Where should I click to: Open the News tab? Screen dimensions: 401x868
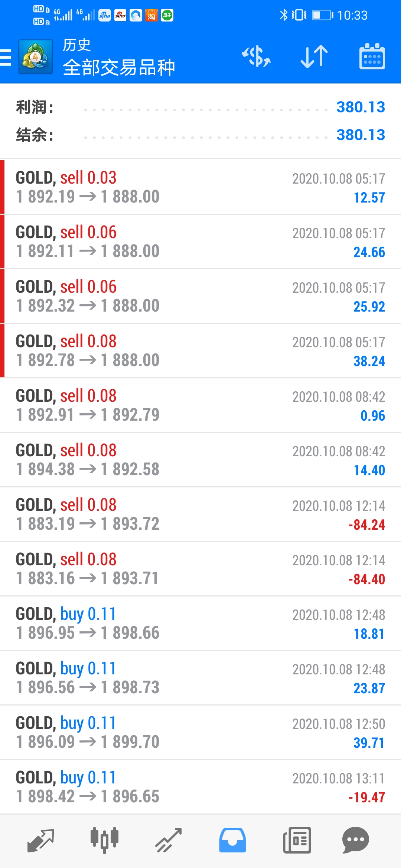pyautogui.click(x=297, y=840)
